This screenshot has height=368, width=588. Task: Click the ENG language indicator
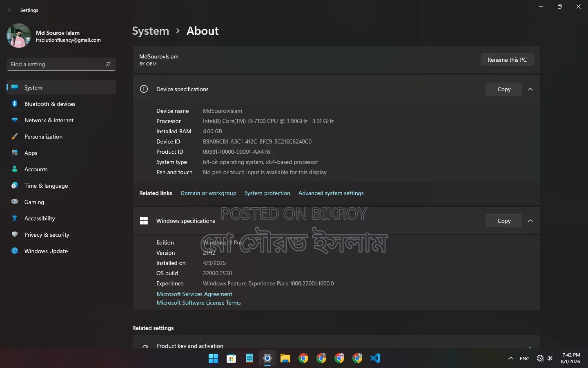(525, 359)
